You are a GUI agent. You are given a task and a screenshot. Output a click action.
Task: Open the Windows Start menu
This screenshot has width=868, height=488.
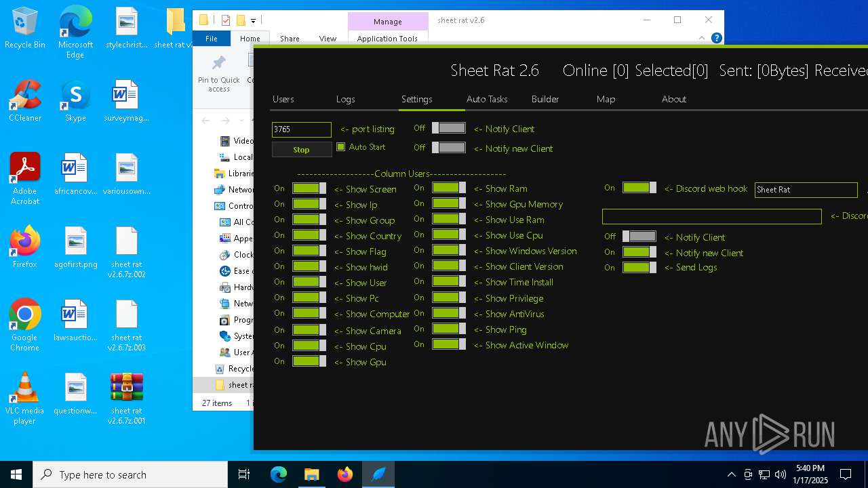tap(16, 474)
